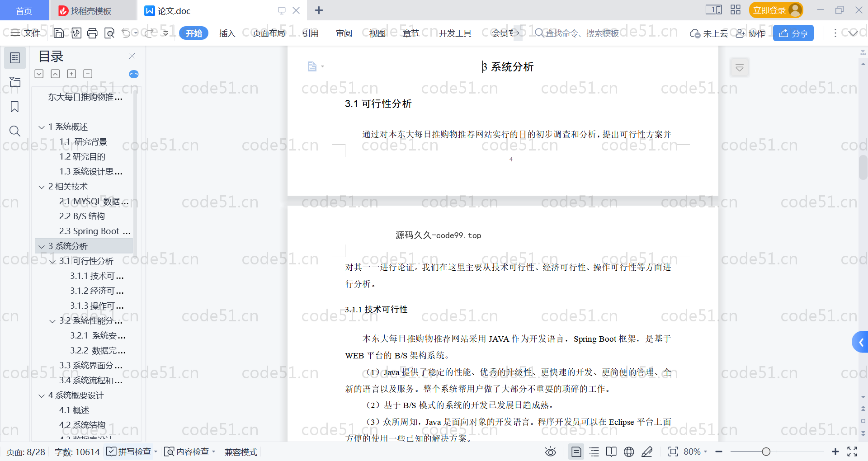Select the 视图 ribbon tab
This screenshot has width=868, height=461.
[x=377, y=33]
